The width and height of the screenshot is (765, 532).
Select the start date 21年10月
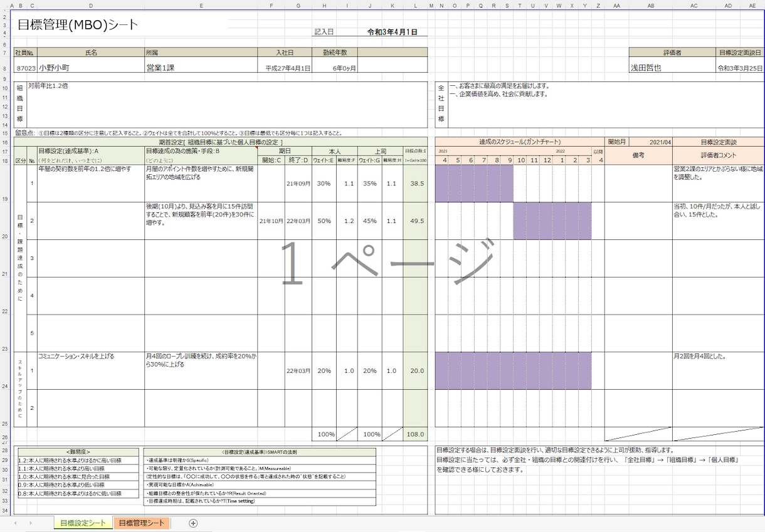[x=272, y=221]
